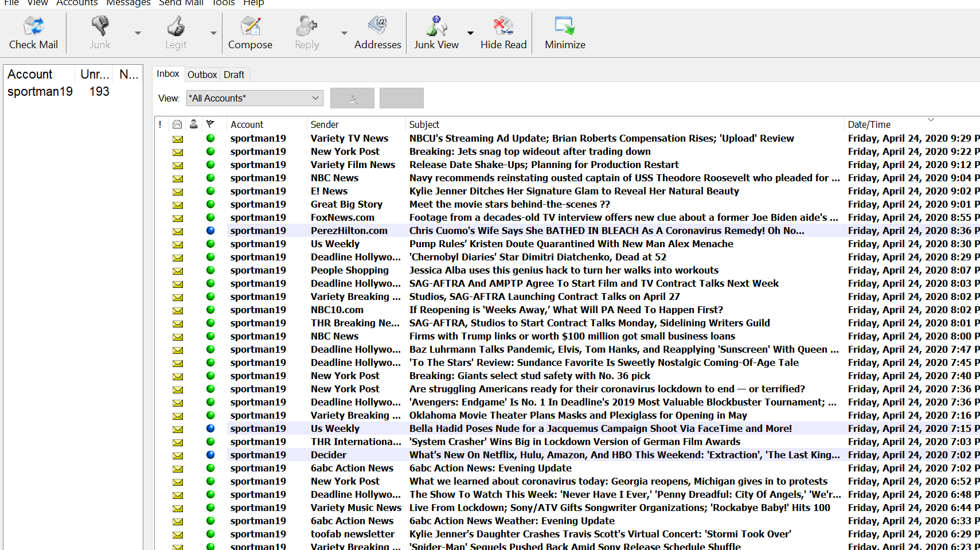Sort messages by the Date/Time column header
Viewport: 980px width, 550px height.
(x=912, y=124)
